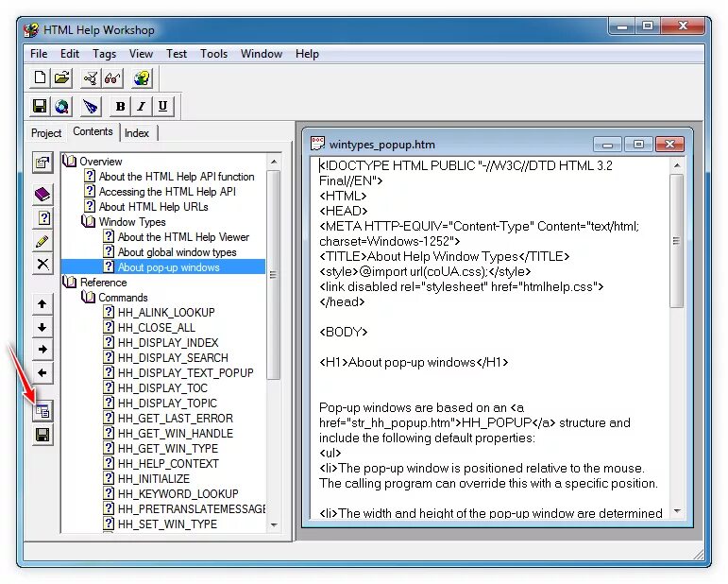
Task: Click contents tree scrollbar thumb
Action: coord(274,275)
